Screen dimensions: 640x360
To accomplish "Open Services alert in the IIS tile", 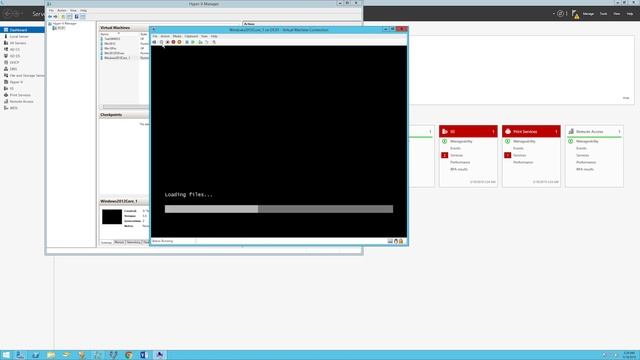I will (456, 156).
